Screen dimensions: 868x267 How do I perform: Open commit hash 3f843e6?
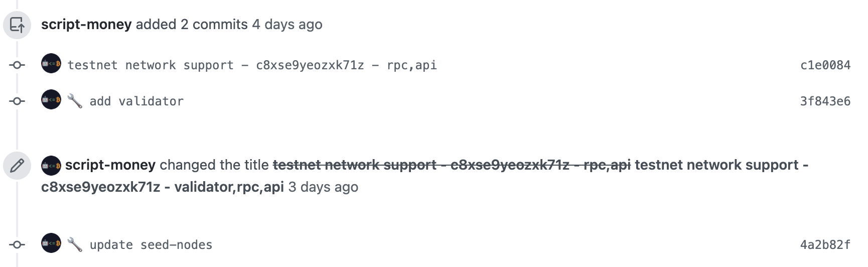click(x=825, y=101)
